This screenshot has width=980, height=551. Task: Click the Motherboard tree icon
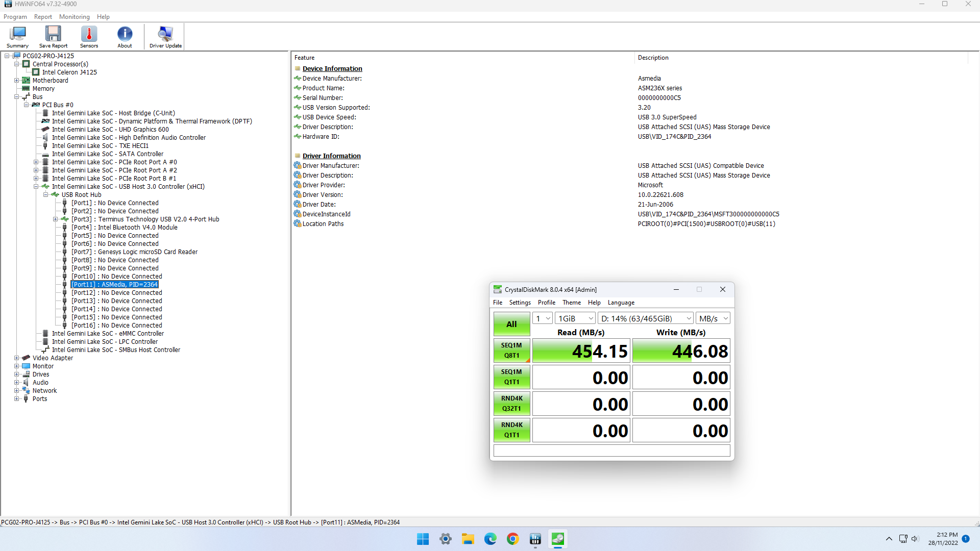coord(26,80)
